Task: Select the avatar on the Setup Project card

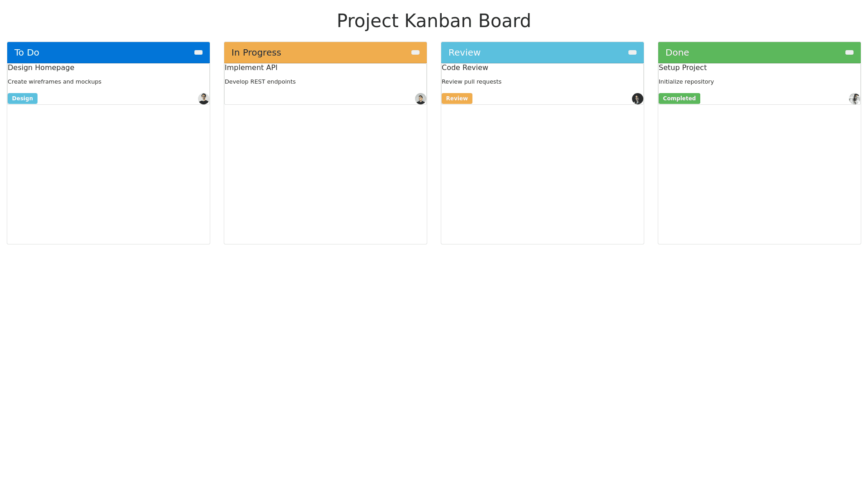Action: tap(854, 99)
